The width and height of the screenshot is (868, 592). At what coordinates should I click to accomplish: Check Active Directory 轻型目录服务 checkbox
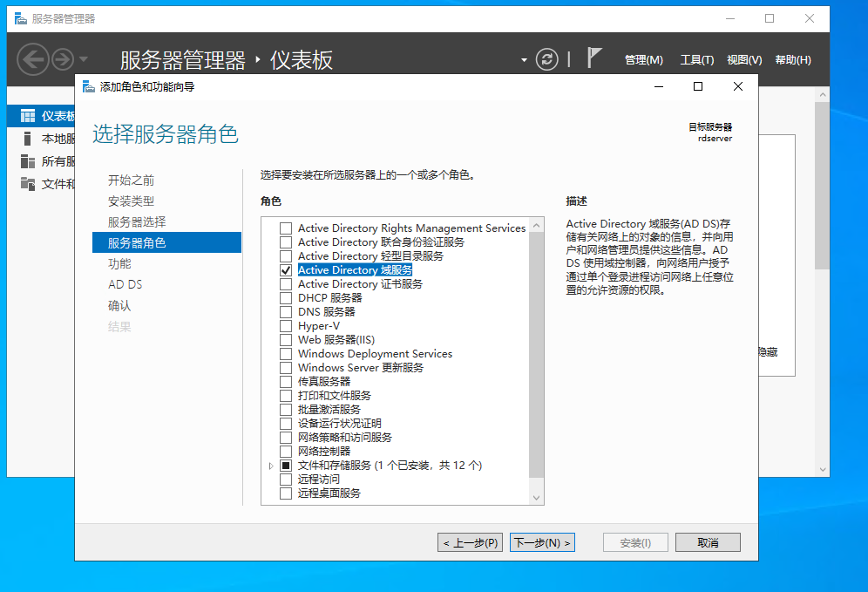[x=286, y=255]
